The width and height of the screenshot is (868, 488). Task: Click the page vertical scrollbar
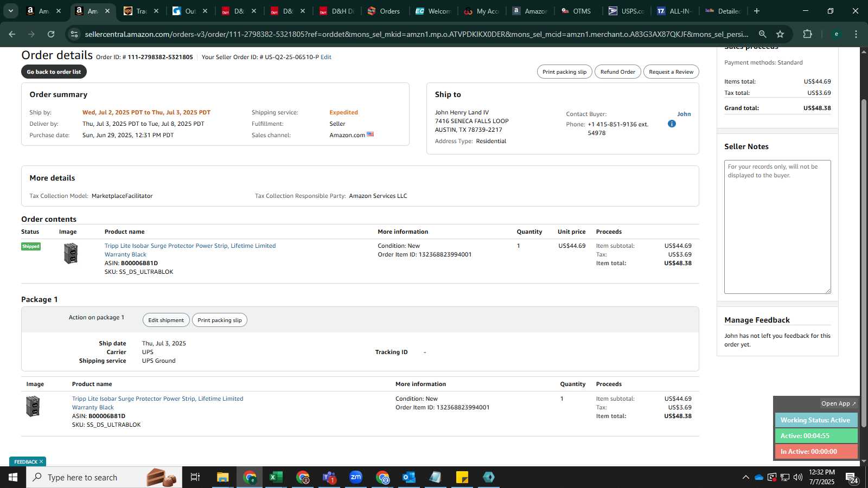click(x=864, y=263)
